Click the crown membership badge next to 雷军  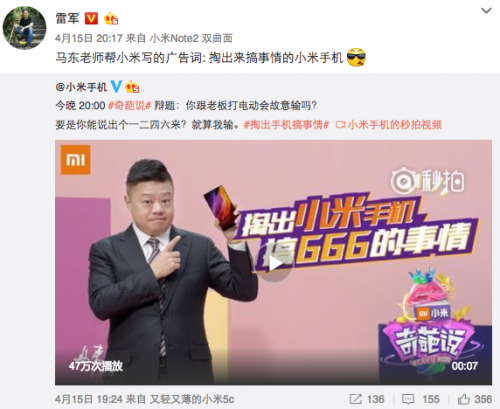click(111, 19)
